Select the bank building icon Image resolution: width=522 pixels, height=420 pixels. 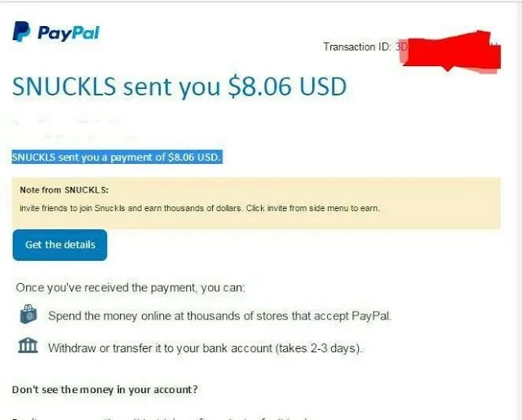pos(28,345)
